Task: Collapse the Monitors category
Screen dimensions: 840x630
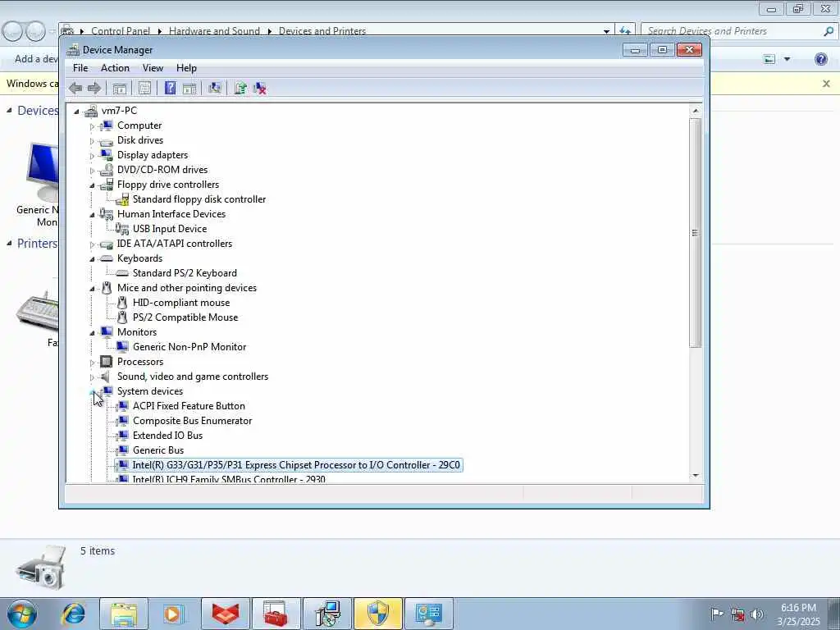Action: 92,333
